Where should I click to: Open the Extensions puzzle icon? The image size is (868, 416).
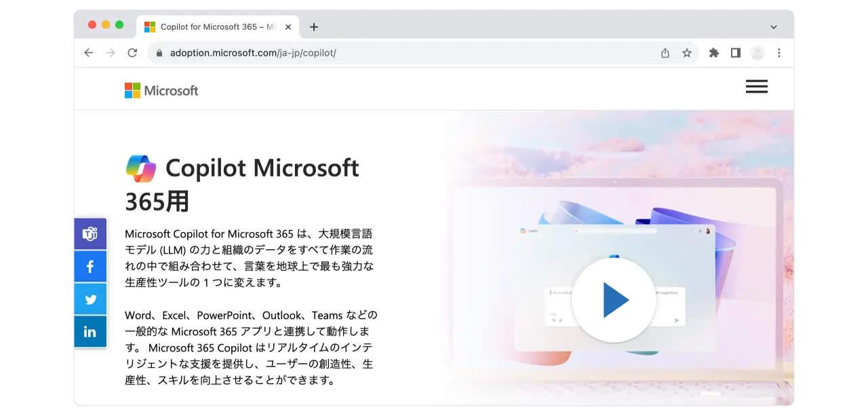(x=714, y=53)
